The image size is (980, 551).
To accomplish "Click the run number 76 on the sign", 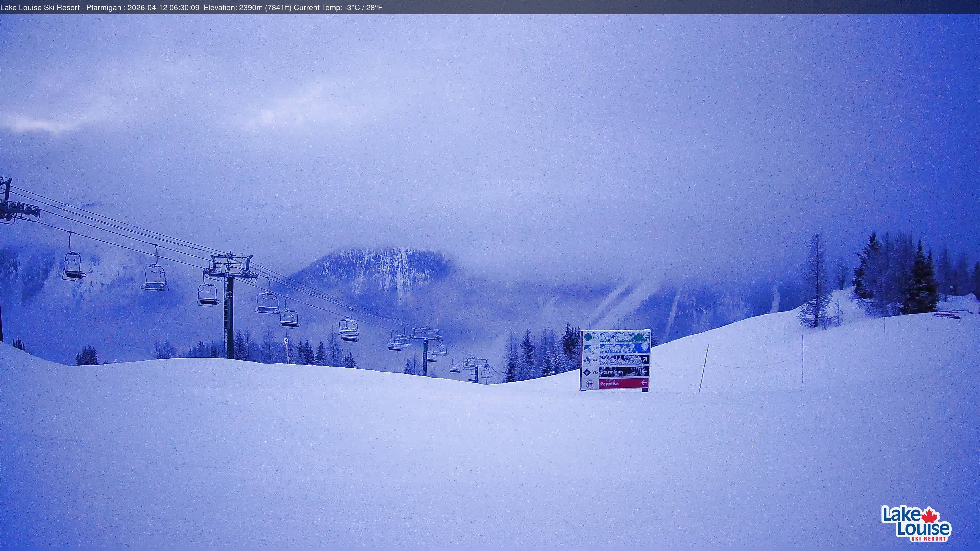I will pos(595,372).
